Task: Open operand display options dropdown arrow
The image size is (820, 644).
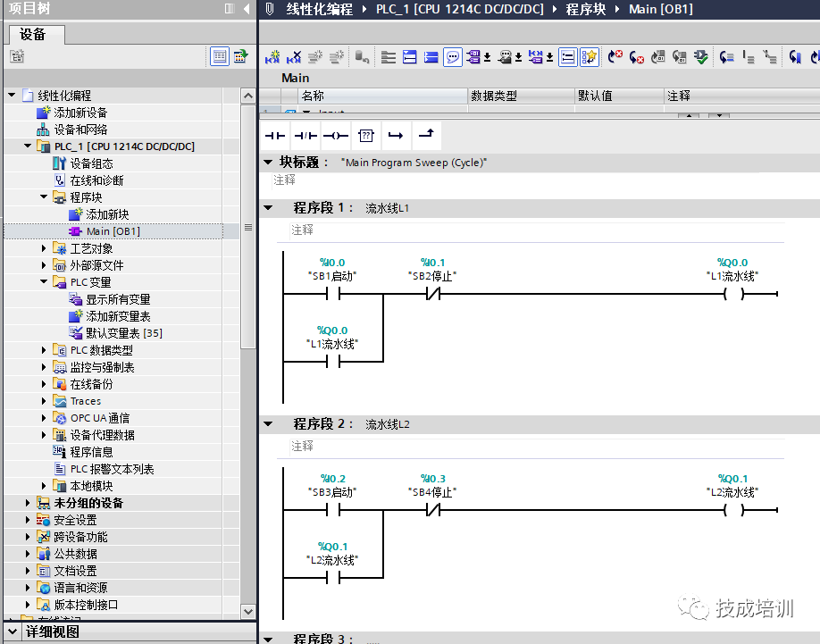Action: click(487, 56)
